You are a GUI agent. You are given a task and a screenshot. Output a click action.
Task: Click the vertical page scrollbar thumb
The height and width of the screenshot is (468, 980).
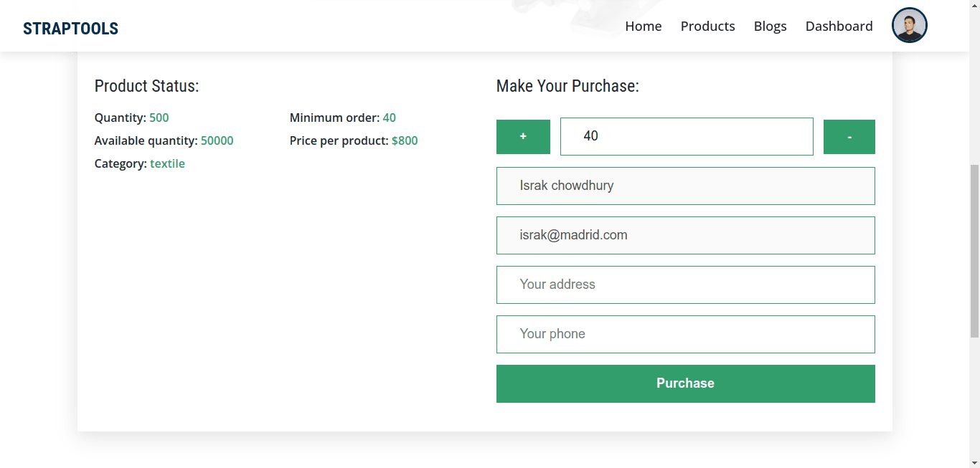974,251
